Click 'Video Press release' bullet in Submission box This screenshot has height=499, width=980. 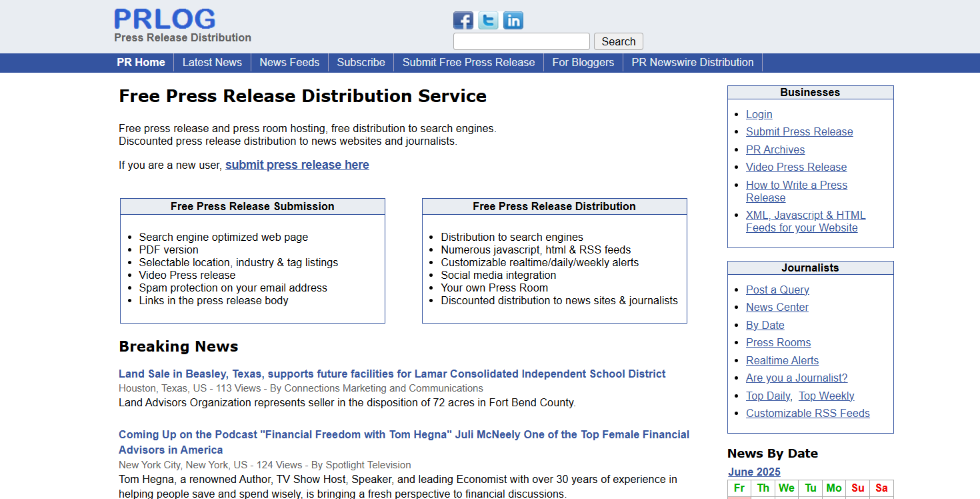click(187, 275)
